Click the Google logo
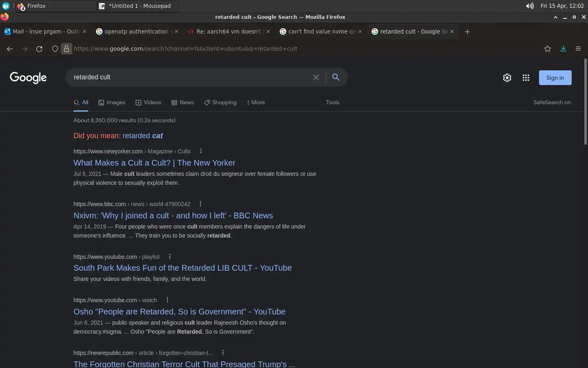Image resolution: width=588 pixels, height=368 pixels. [28, 78]
